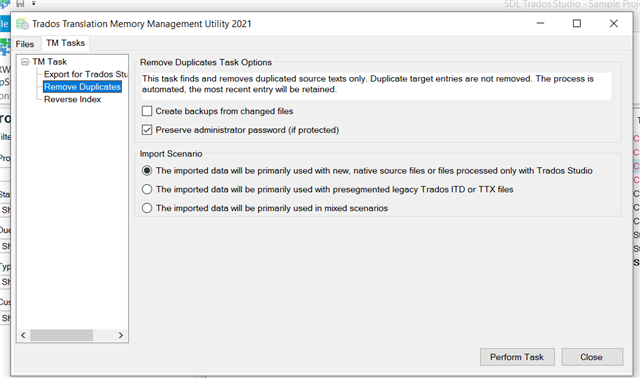
Task: Enable Create backups from changed files
Action: [147, 111]
